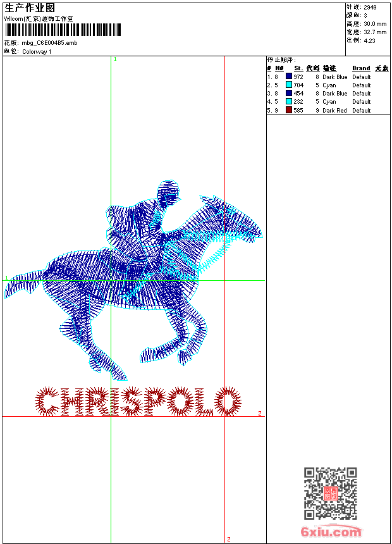Click the '元素' column header
The height and width of the screenshot is (544, 392).
click(382, 68)
